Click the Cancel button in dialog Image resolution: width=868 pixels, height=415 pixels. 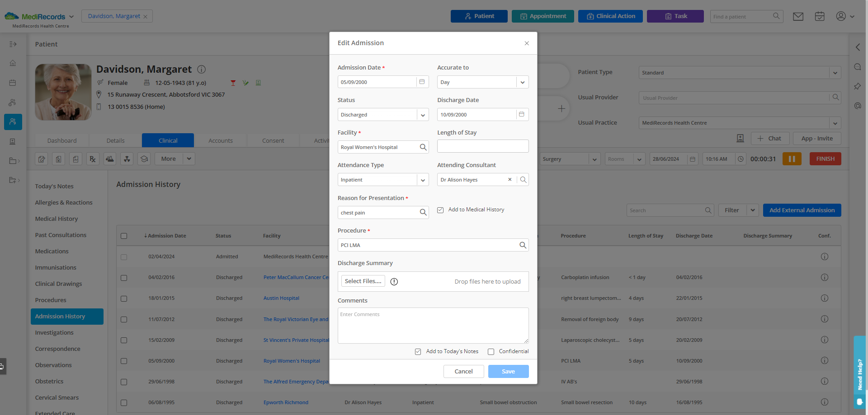(463, 371)
